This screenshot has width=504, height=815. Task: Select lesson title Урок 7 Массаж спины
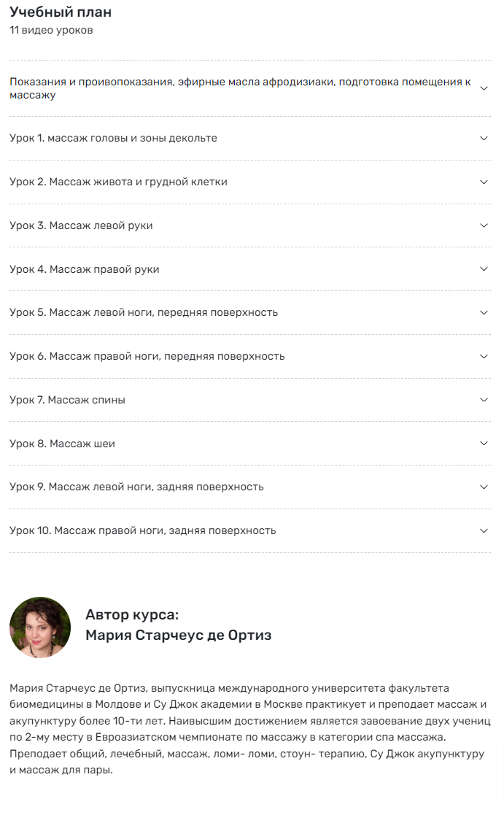click(x=68, y=400)
